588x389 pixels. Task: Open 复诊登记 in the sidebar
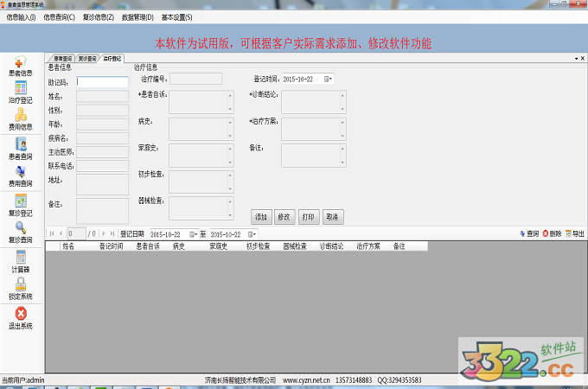(x=21, y=206)
